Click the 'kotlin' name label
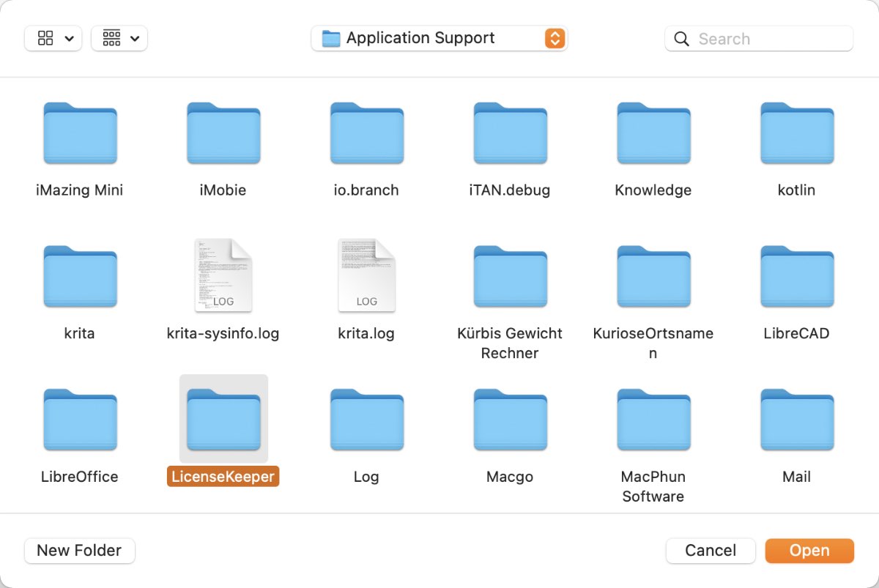The height and width of the screenshot is (588, 879). [x=797, y=190]
